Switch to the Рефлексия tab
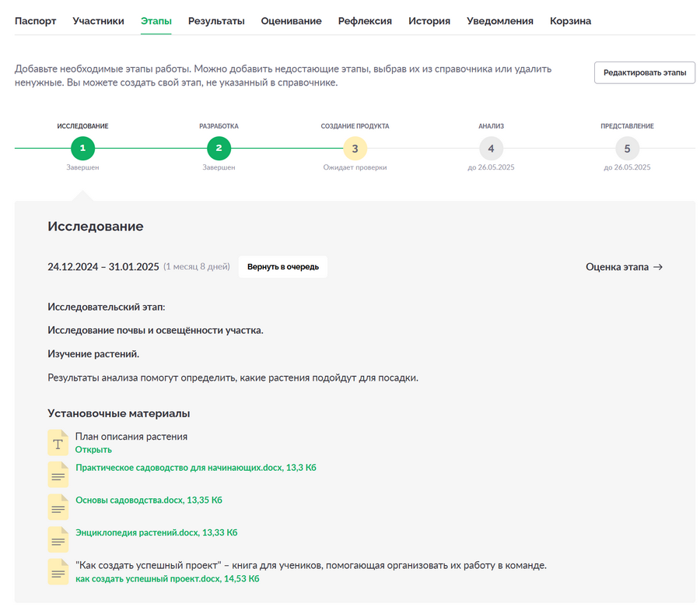700x611 pixels. (x=365, y=21)
